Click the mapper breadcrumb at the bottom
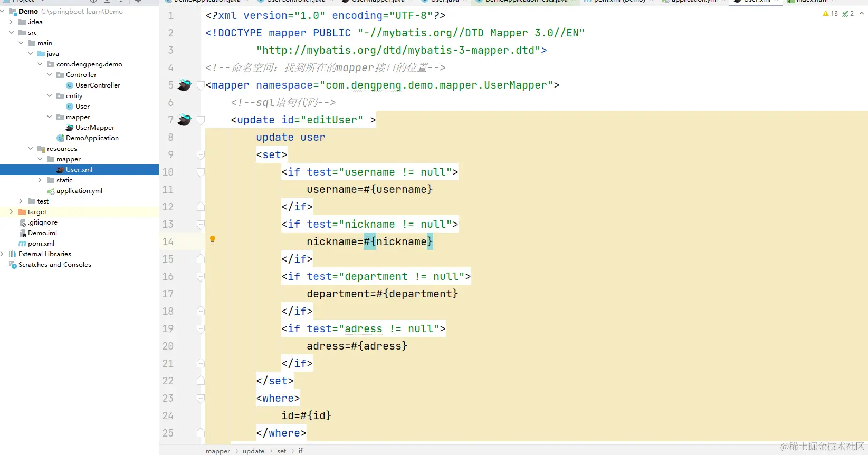The height and width of the screenshot is (455, 868). 218,451
